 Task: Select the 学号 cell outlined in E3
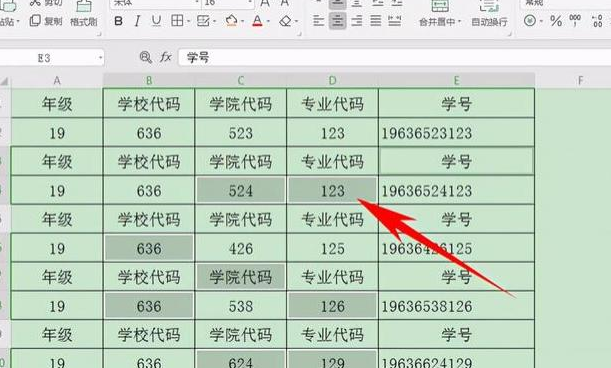[x=456, y=161]
